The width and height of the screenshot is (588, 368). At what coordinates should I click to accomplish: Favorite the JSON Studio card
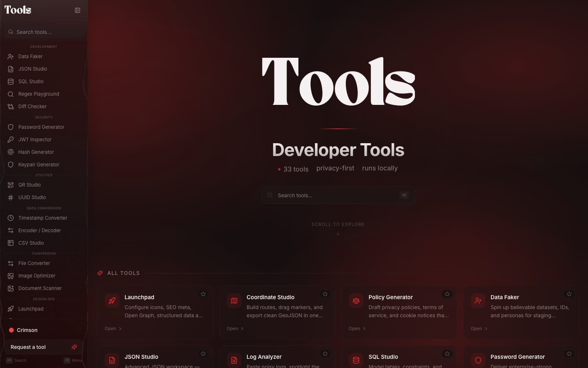coord(203,354)
